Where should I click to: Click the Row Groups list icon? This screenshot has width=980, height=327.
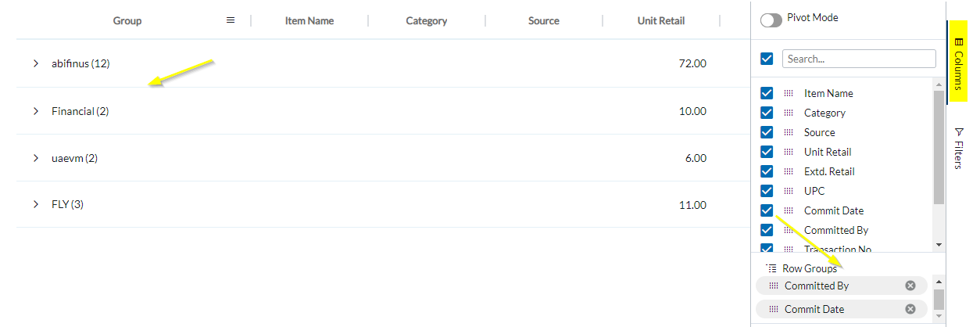(x=771, y=268)
